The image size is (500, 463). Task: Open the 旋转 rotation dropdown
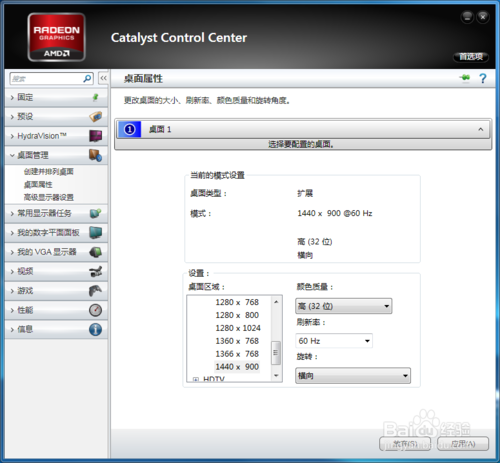tap(353, 376)
